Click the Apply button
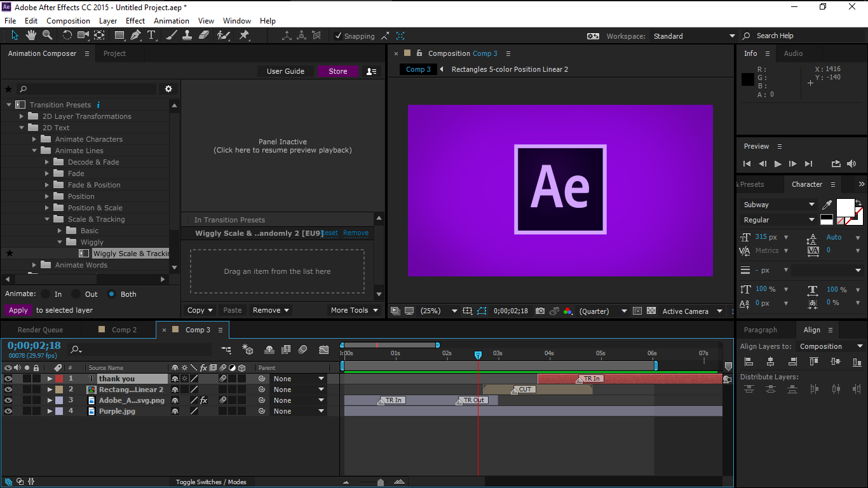This screenshot has height=488, width=868. [x=18, y=310]
